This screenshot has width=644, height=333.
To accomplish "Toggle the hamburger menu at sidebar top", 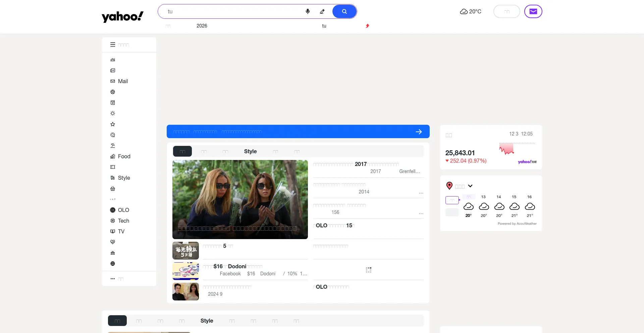I will (113, 45).
